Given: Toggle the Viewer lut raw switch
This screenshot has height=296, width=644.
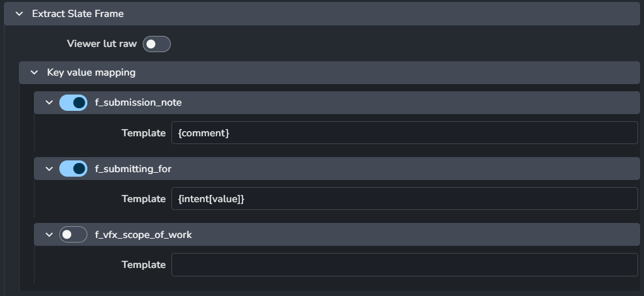Looking at the screenshot, I should point(156,44).
